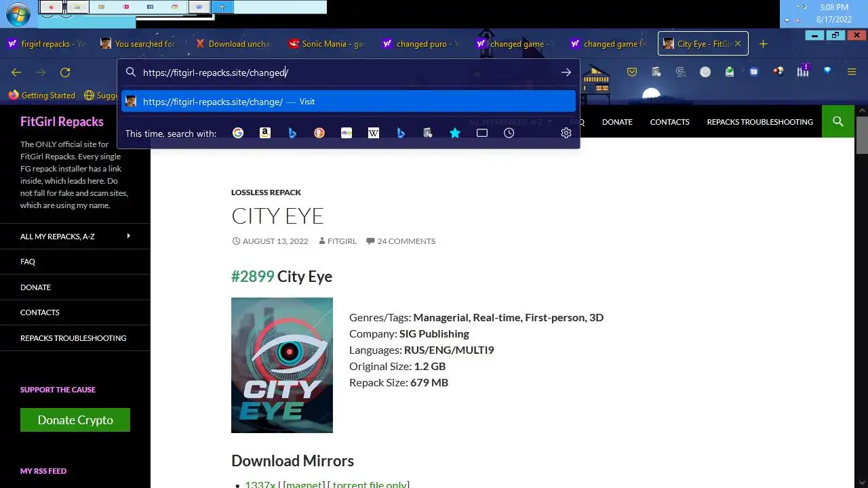Close the City Eye tab
Image resolution: width=868 pixels, height=488 pixels.
point(738,44)
